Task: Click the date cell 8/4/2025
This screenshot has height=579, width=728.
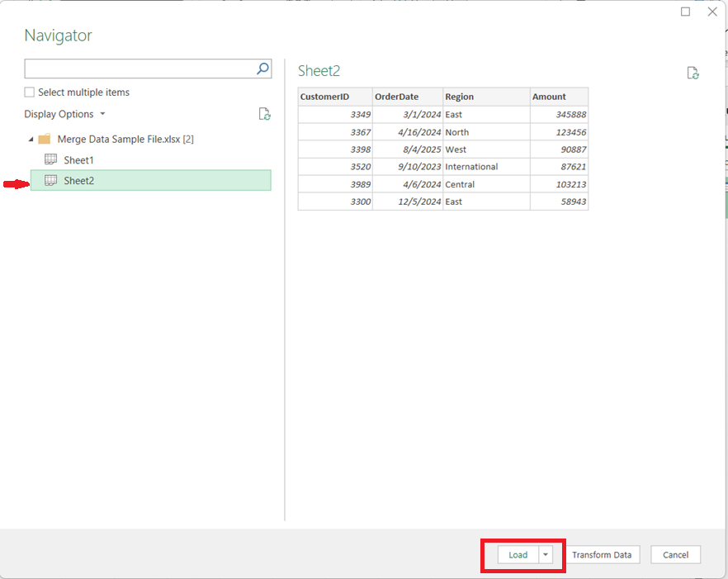Action: coord(408,149)
